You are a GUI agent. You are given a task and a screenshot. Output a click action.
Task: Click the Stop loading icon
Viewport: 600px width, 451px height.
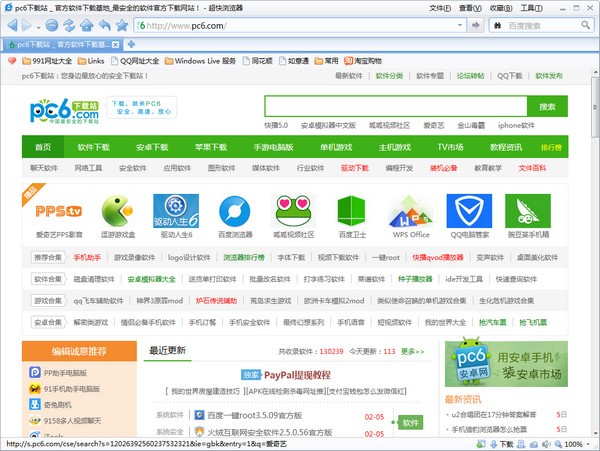pos(52,26)
